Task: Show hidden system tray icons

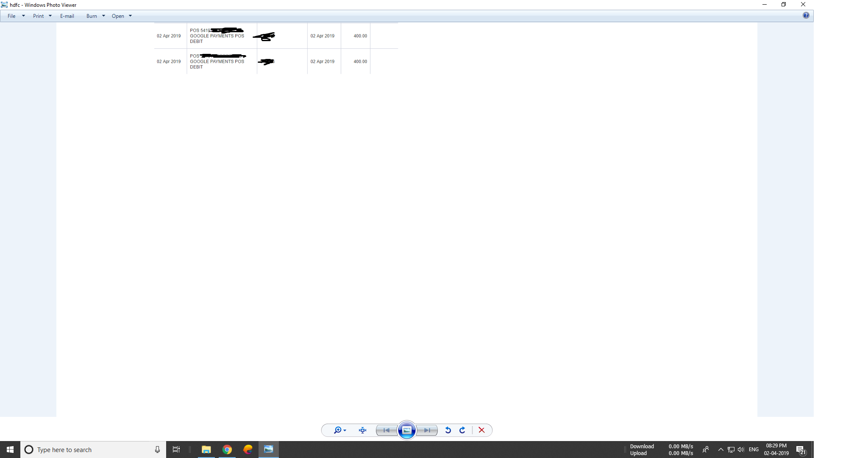Action: pyautogui.click(x=721, y=450)
